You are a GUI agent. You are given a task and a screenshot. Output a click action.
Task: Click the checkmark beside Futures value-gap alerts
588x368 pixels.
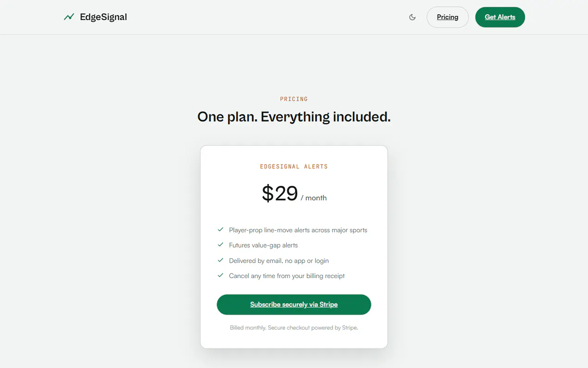point(220,245)
